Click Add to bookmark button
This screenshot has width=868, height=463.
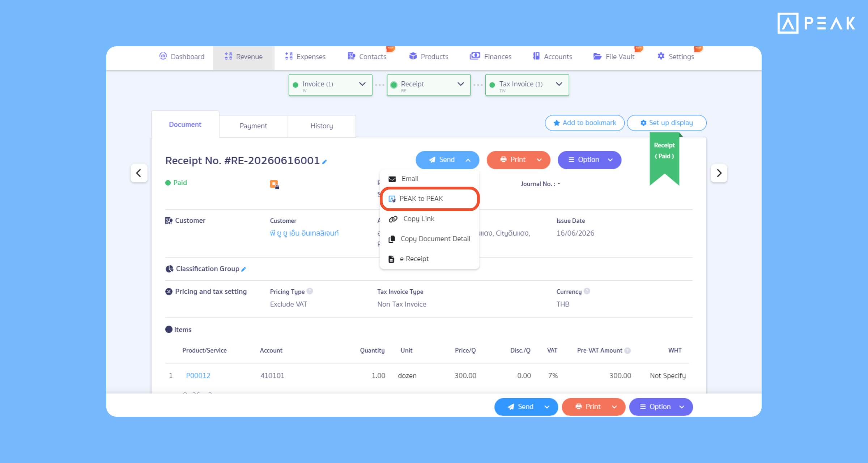[x=584, y=123]
